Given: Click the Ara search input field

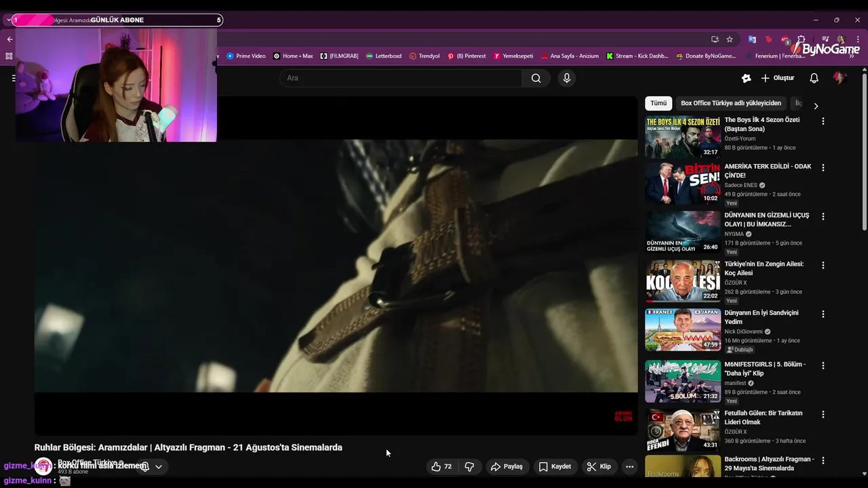Looking at the screenshot, I should click(x=401, y=78).
